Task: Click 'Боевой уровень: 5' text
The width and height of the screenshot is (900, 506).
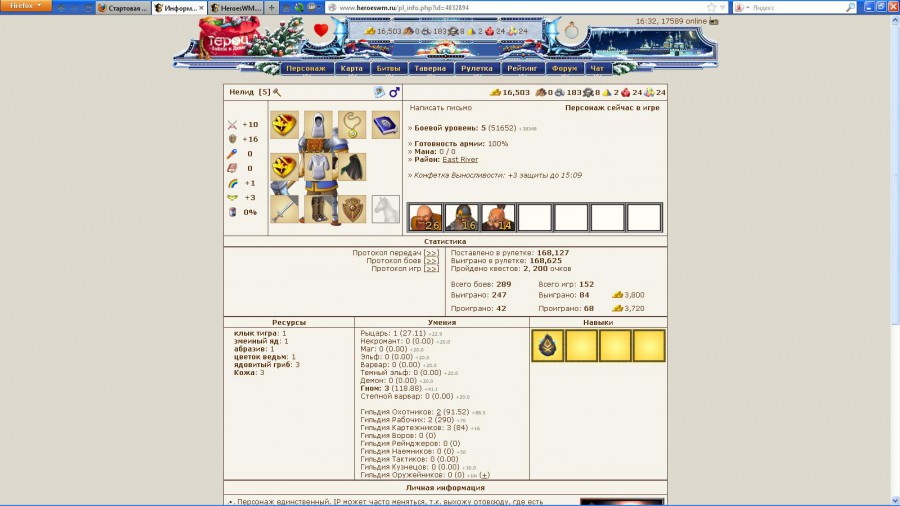Action: (x=450, y=128)
